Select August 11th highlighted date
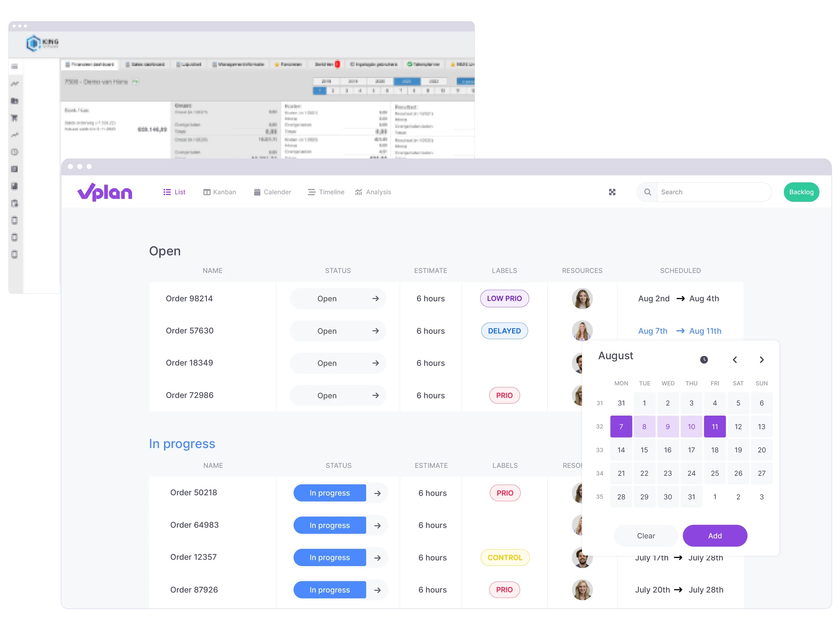This screenshot has height=630, width=840. 715,426
